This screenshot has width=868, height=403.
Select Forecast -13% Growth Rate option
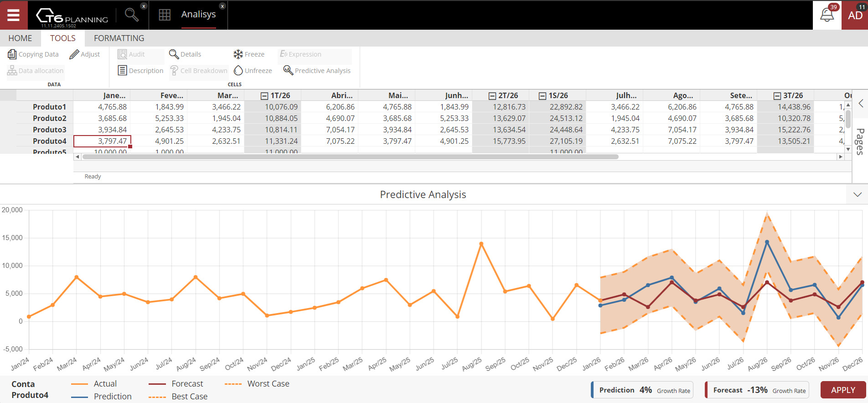click(x=757, y=390)
